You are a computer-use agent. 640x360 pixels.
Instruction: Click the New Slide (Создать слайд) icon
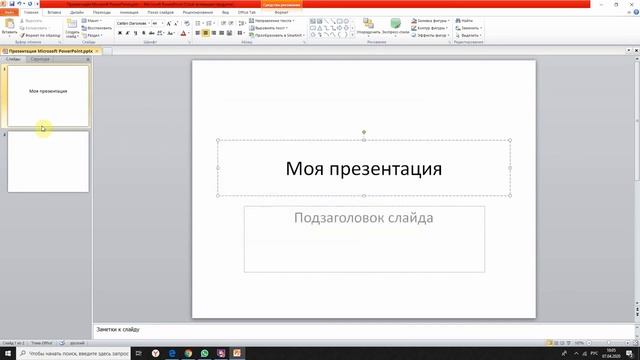(x=72, y=24)
